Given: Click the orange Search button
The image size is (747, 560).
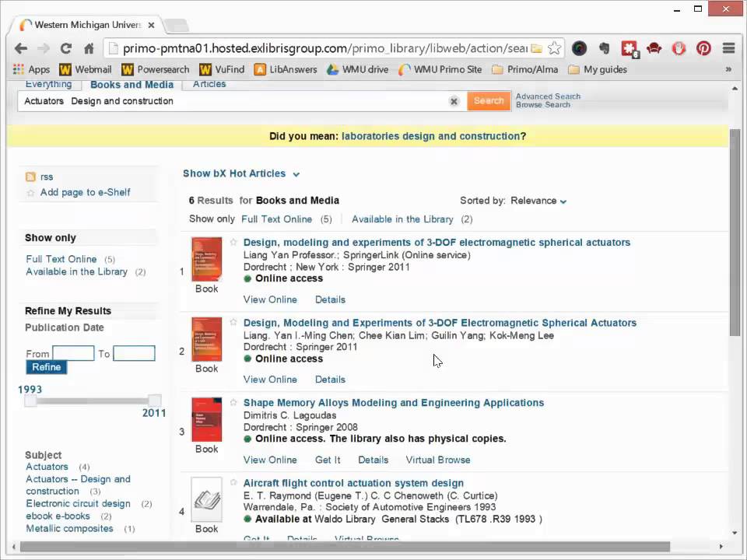Looking at the screenshot, I should 489,101.
